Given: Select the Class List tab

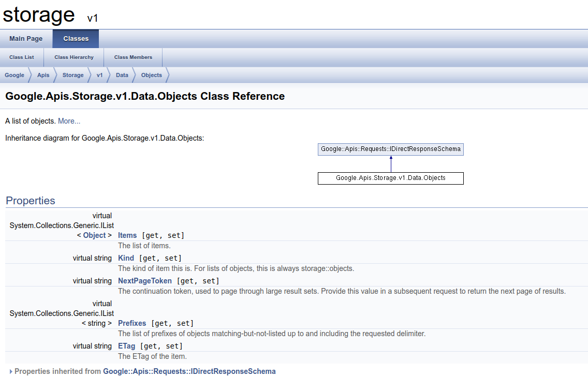Looking at the screenshot, I should click(x=21, y=57).
